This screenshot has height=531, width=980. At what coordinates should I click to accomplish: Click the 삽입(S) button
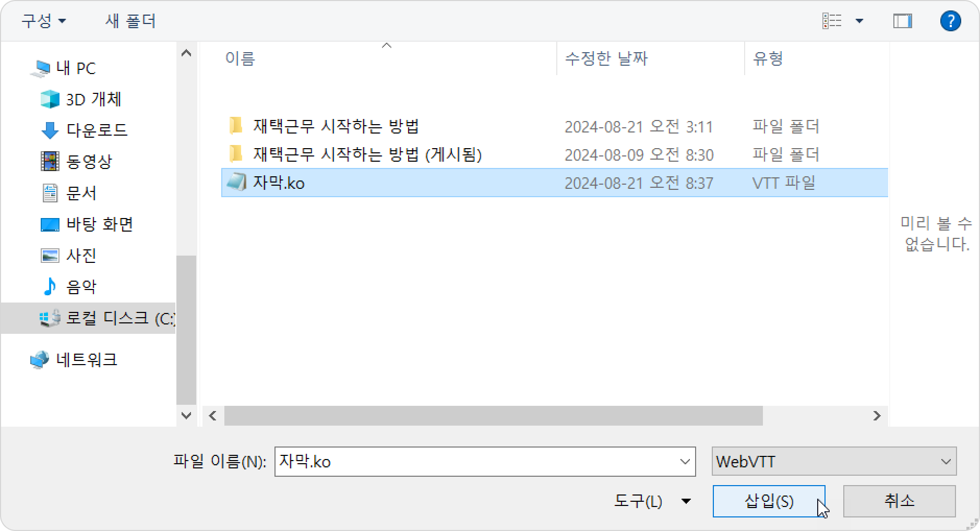[x=769, y=501]
